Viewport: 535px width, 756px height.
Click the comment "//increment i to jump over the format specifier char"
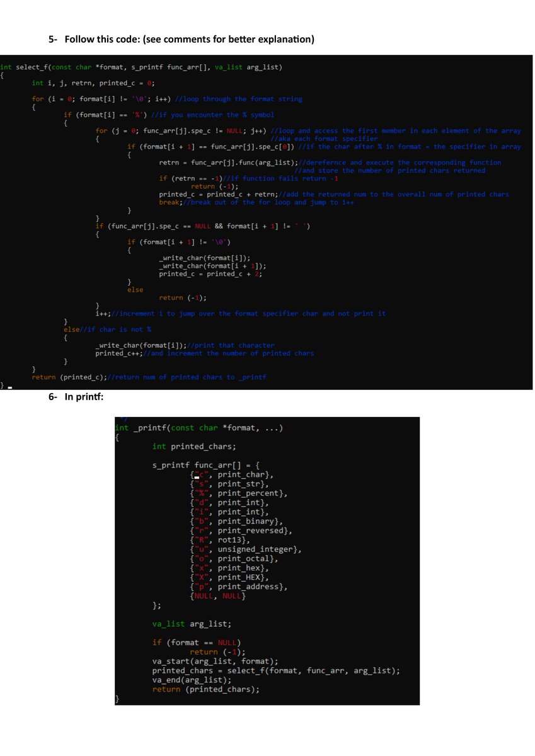click(248, 314)
